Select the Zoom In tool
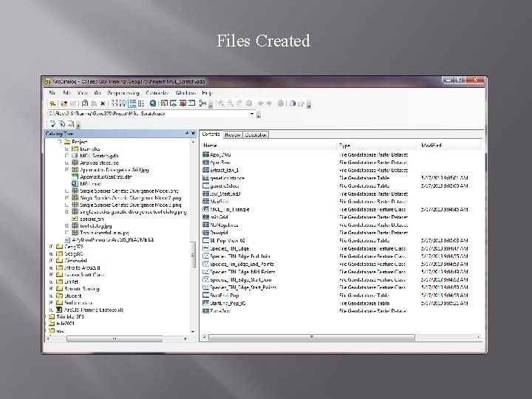 (221, 103)
